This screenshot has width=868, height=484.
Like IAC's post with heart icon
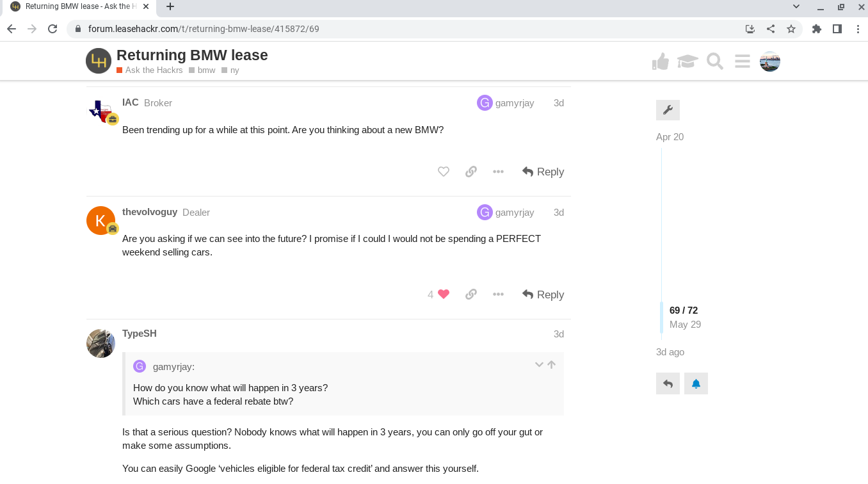[x=444, y=172]
